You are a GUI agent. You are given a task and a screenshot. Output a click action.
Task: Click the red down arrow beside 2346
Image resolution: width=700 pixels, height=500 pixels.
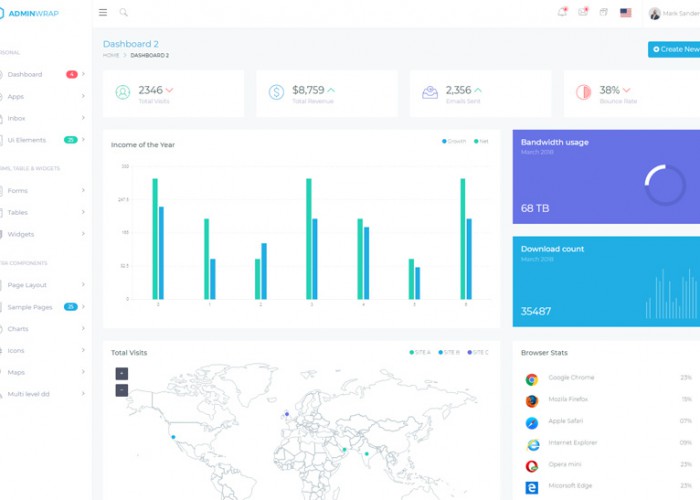point(169,90)
